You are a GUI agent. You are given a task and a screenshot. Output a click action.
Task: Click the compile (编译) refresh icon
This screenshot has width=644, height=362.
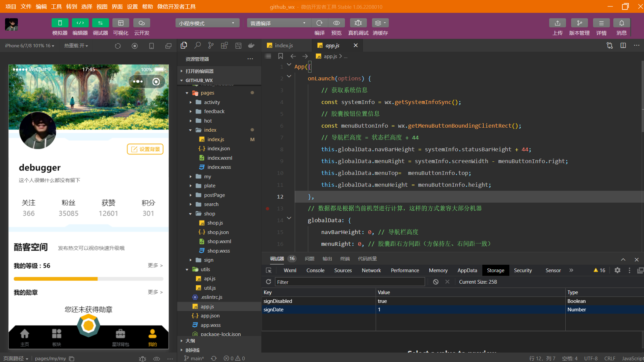319,23
